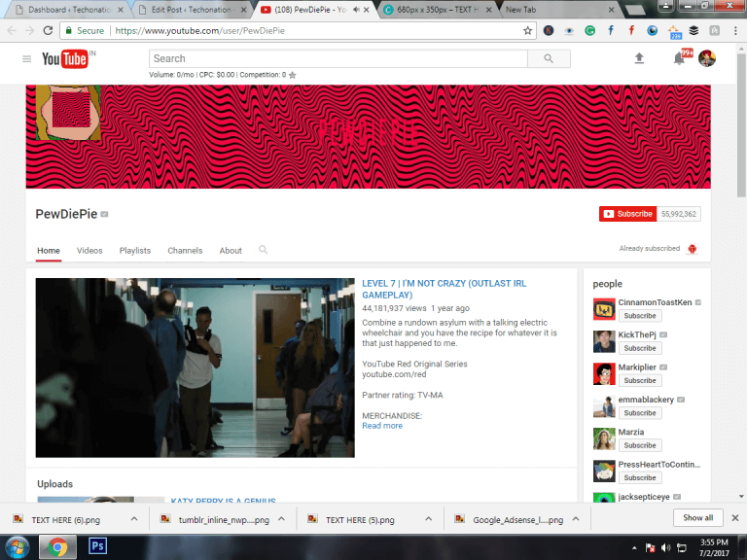Subscribe to emmablackery

click(640, 413)
